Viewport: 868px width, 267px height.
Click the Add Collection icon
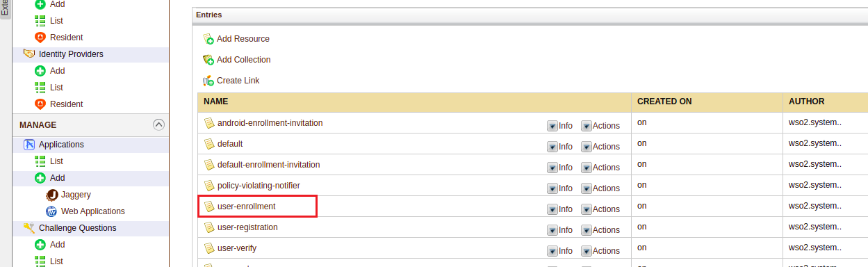[208, 60]
